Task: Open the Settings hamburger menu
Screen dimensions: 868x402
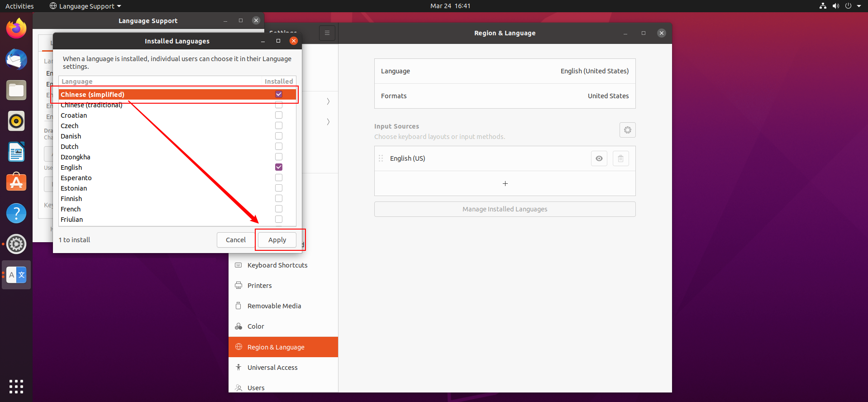Action: click(327, 33)
